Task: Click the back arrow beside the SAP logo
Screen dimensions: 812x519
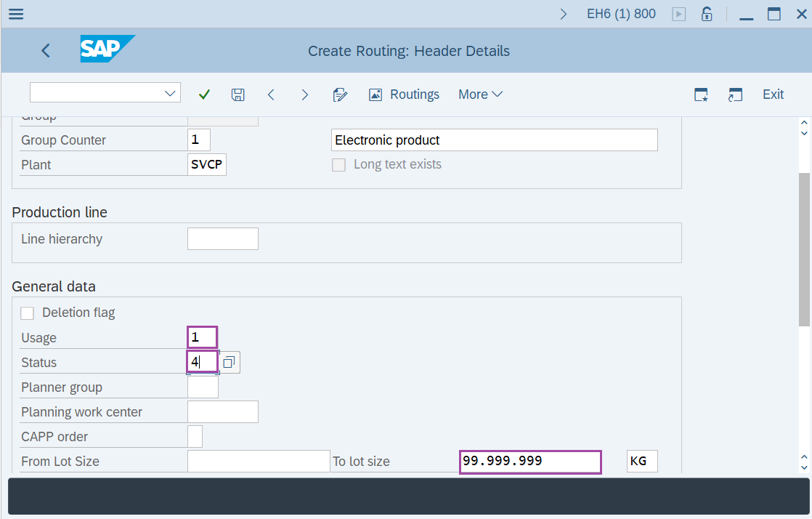Action: [45, 50]
